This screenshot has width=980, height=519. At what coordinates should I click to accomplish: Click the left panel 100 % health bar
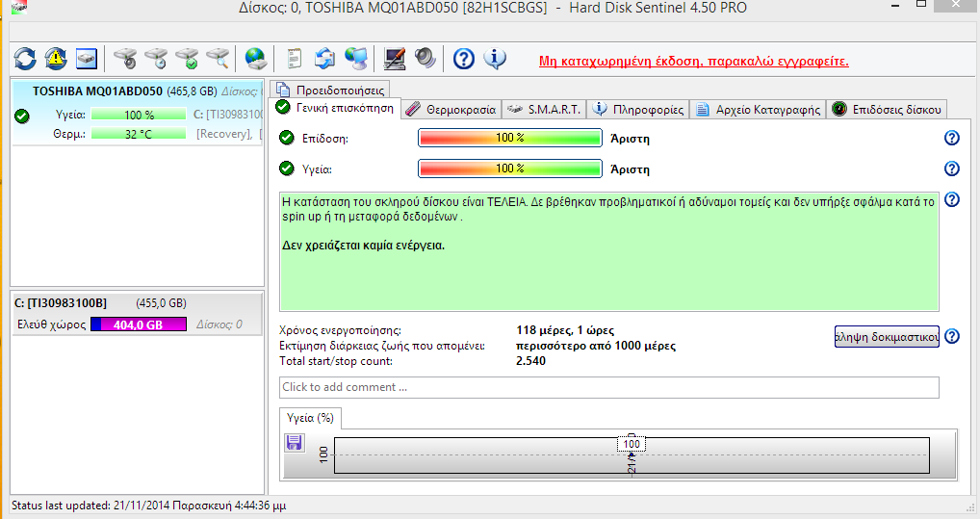[139, 115]
